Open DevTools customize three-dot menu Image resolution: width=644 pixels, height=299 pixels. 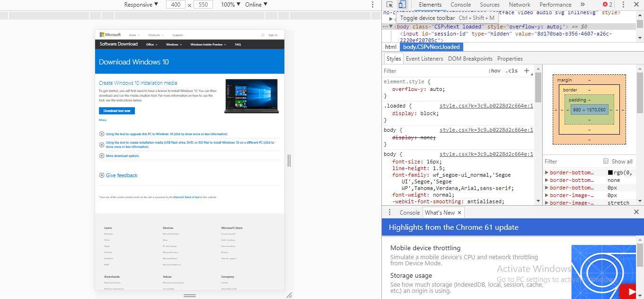624,5
